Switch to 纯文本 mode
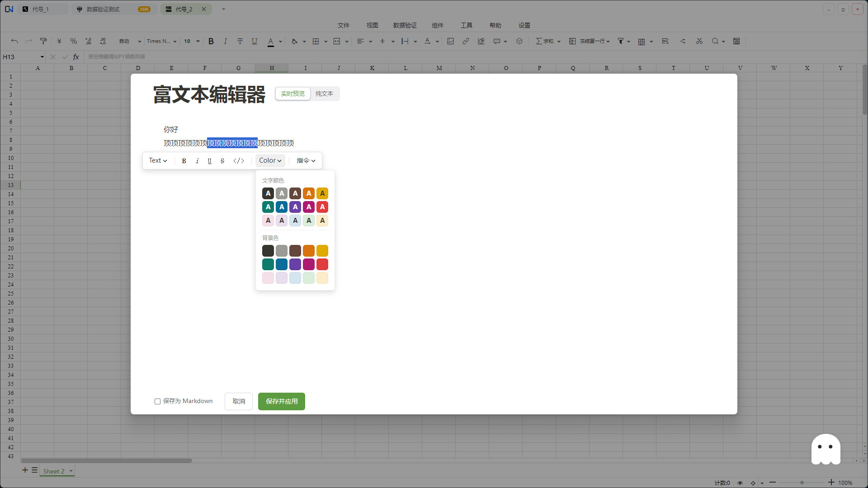The width and height of the screenshot is (868, 488). [324, 94]
